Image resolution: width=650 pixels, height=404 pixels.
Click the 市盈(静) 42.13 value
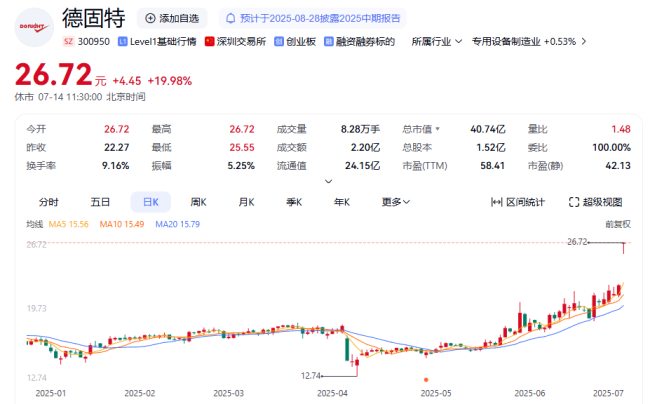pos(618,166)
